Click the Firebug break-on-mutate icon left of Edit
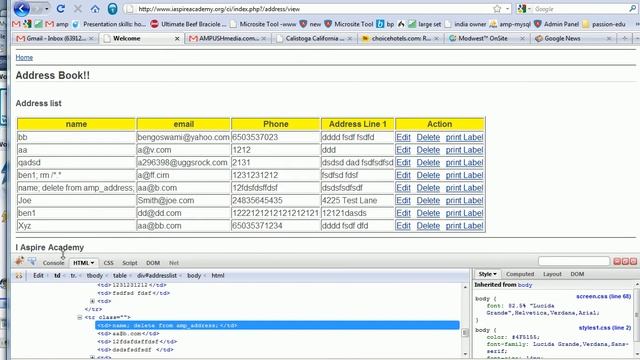This screenshot has width=640, height=360. click(x=19, y=276)
